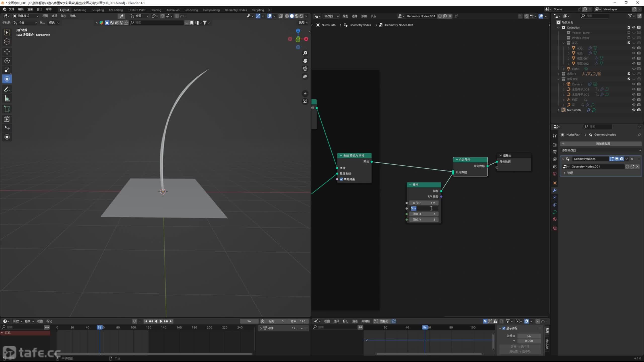This screenshot has width=644, height=362.
Task: Click the current frame field showing 56
Action: (249, 321)
